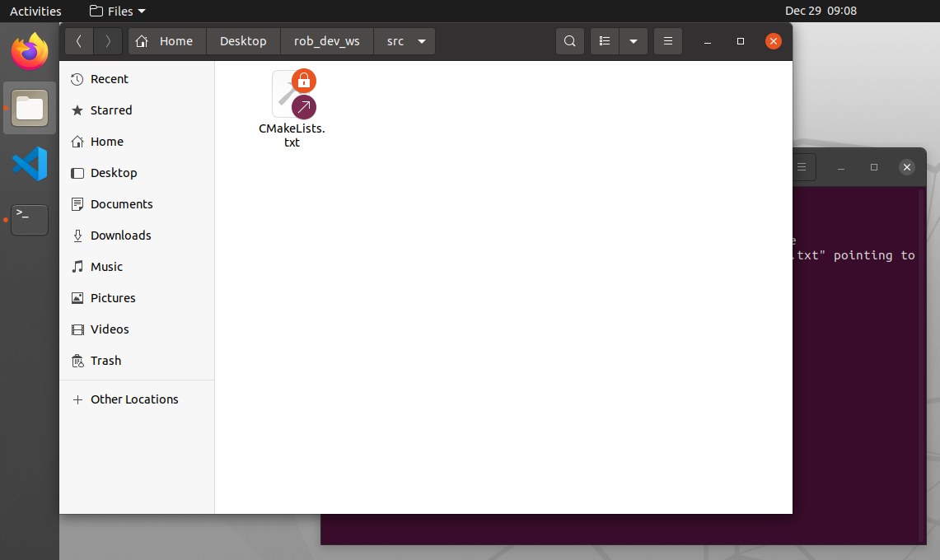The image size is (940, 560).
Task: Open Other Locations in the sidebar
Action: coord(137,399)
